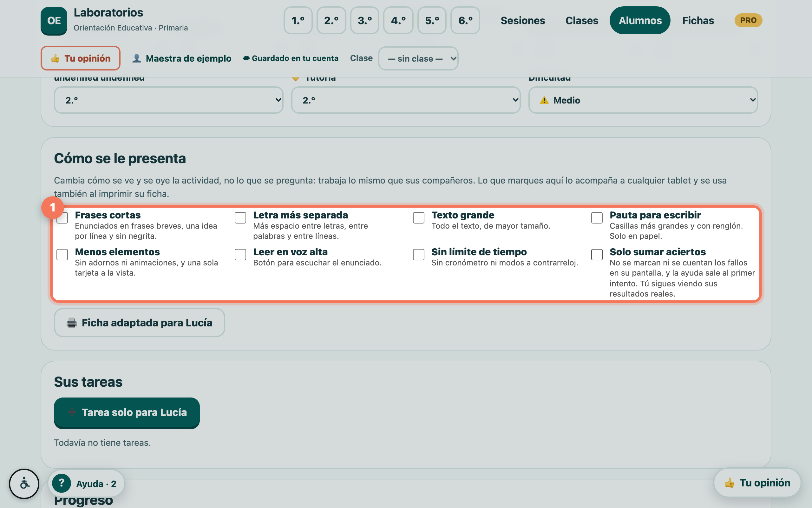
Task: Add Tarea solo para Lucía
Action: tap(127, 413)
